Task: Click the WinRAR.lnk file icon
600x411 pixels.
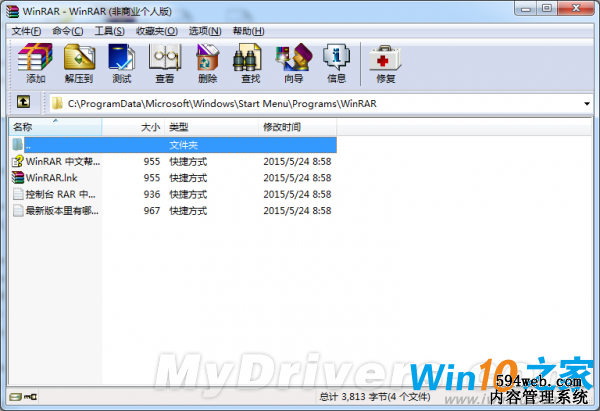Action: point(18,178)
